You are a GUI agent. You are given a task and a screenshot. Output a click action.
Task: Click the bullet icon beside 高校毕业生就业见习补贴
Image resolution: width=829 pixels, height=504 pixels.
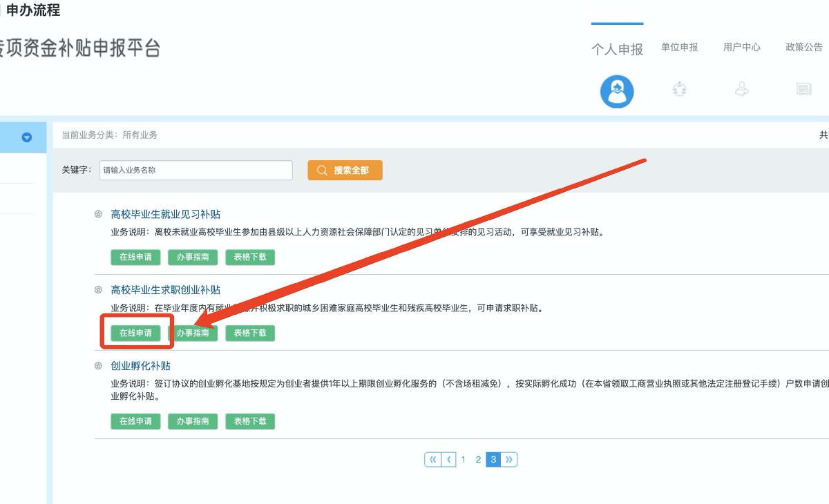coord(98,214)
